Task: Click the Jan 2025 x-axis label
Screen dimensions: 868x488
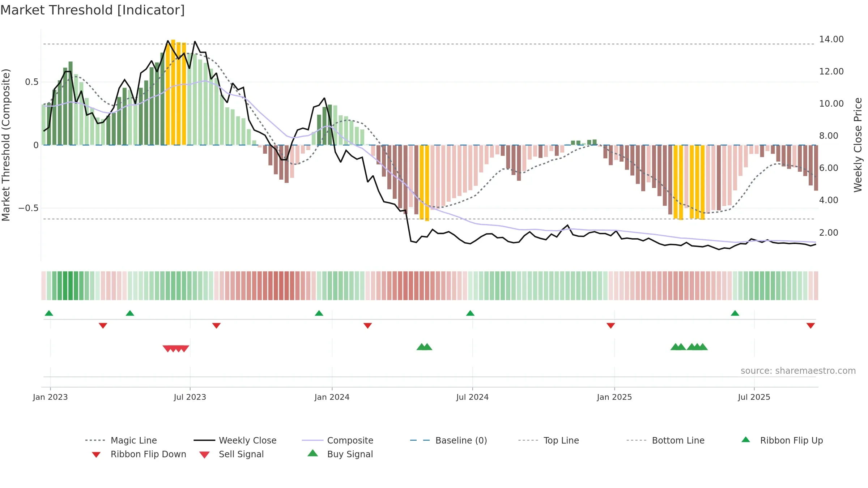Action: click(x=614, y=397)
